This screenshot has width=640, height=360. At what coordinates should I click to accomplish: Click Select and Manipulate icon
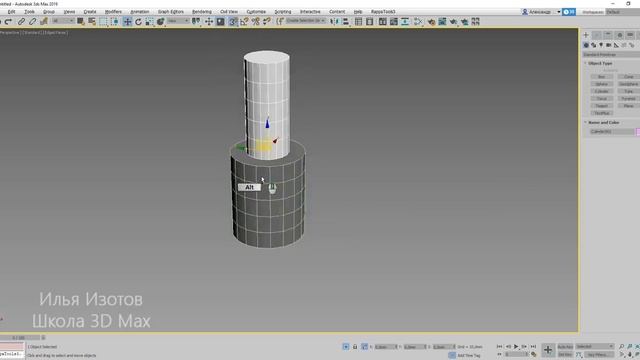pos(209,21)
